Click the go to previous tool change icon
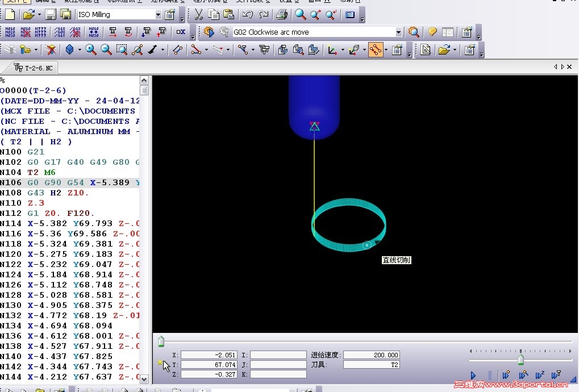The width and height of the screenshot is (579, 392). 162,32
